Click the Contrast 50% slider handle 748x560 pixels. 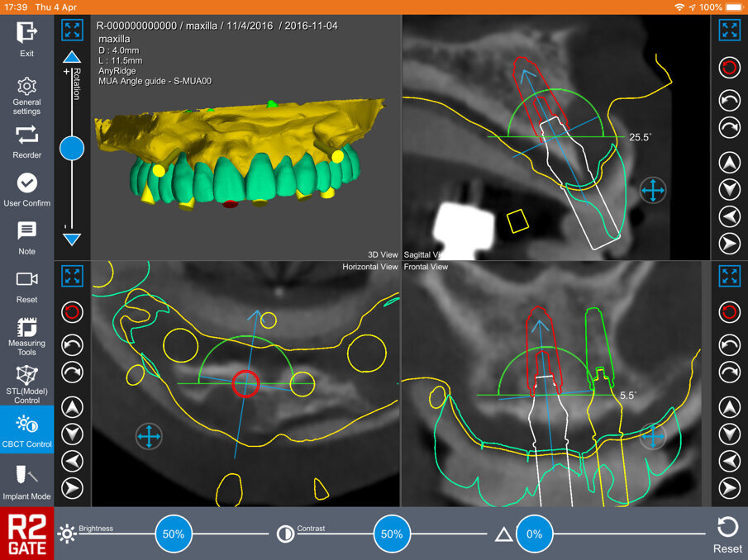click(391, 534)
